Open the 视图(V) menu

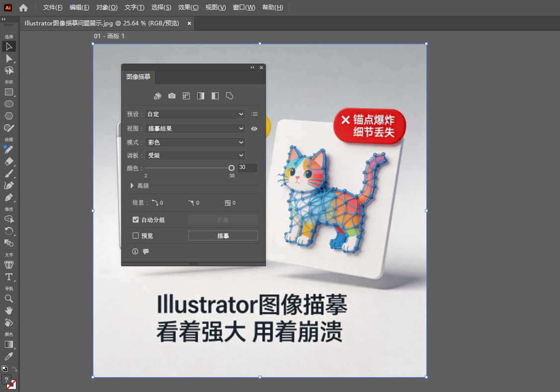tap(216, 7)
